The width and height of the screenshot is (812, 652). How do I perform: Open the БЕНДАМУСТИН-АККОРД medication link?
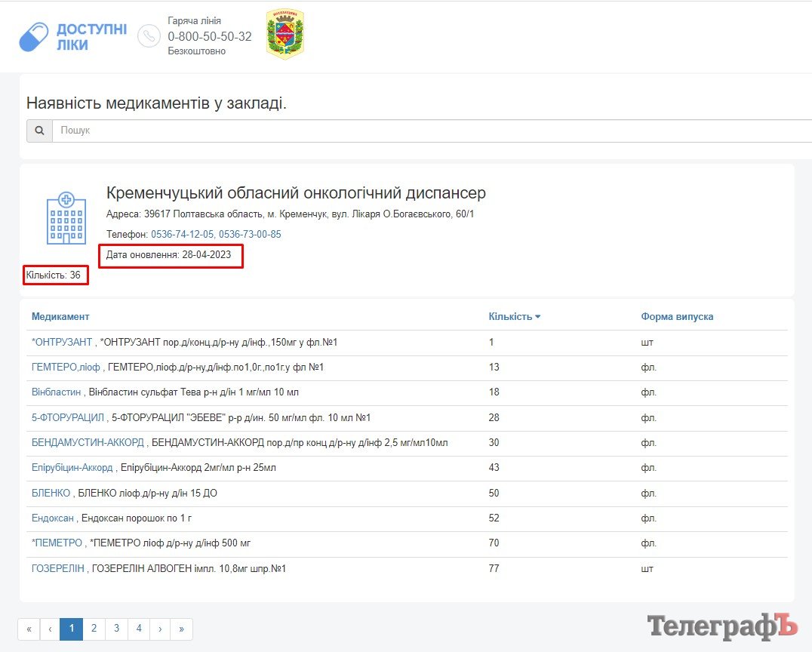tap(88, 443)
